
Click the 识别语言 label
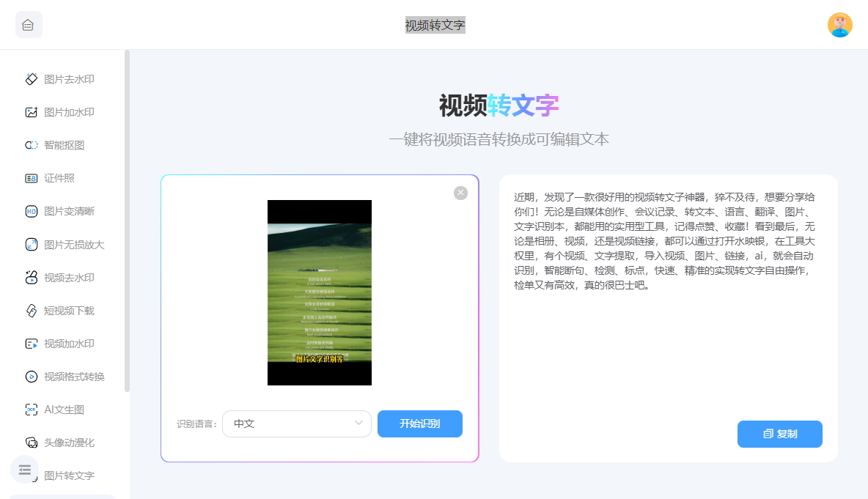pos(197,424)
